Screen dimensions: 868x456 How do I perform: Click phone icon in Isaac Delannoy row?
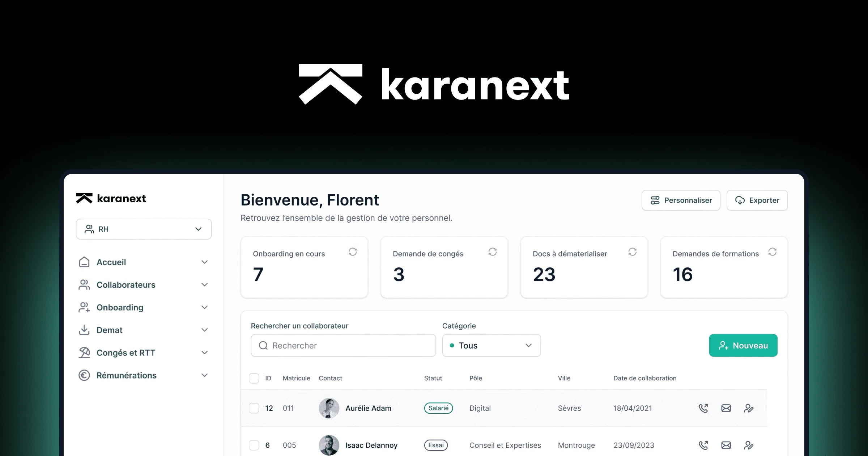coord(703,445)
